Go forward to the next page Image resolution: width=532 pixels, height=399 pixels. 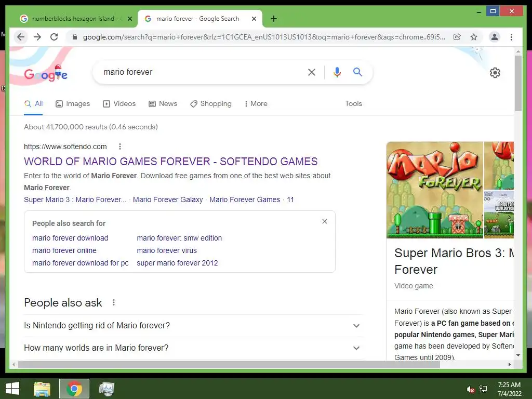[x=37, y=37]
